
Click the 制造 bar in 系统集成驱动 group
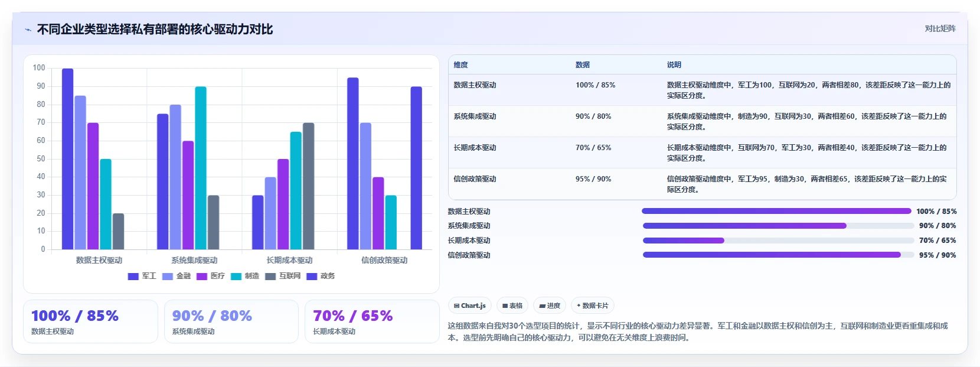click(201, 168)
